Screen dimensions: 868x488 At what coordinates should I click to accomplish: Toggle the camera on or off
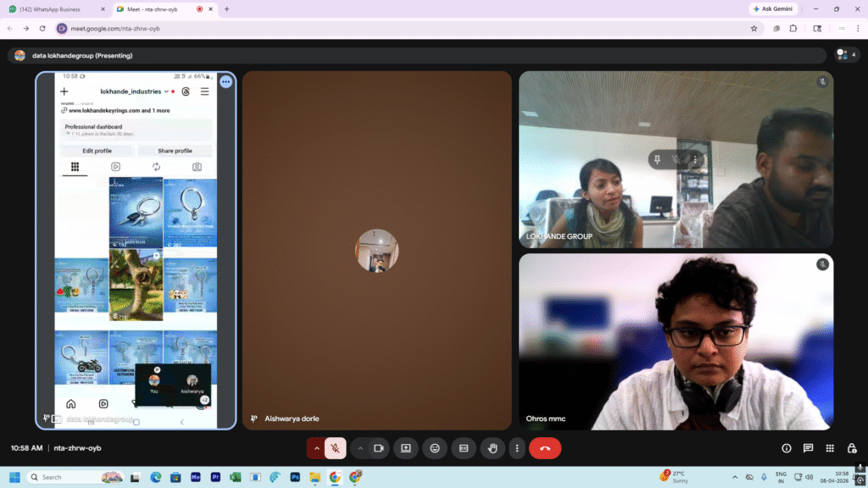tap(379, 448)
